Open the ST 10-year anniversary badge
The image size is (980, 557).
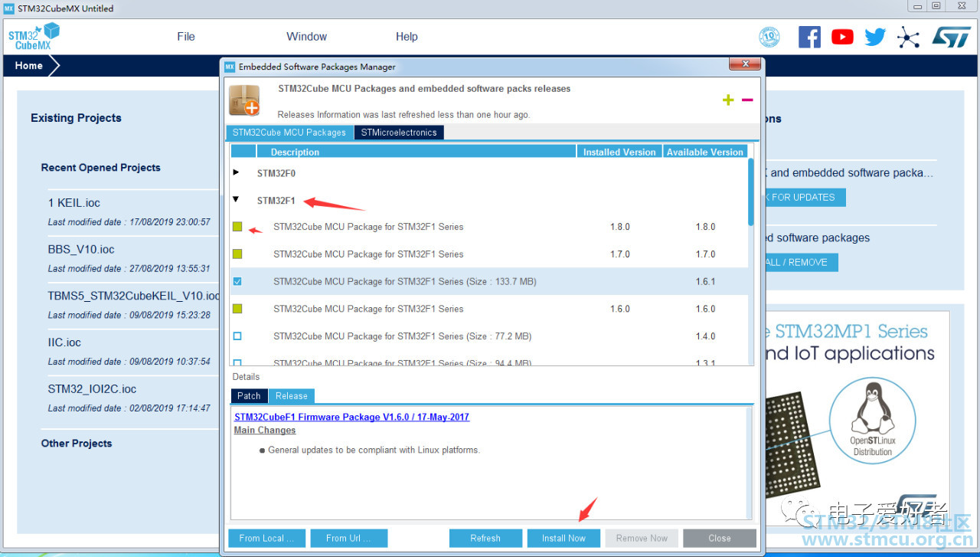tap(769, 37)
